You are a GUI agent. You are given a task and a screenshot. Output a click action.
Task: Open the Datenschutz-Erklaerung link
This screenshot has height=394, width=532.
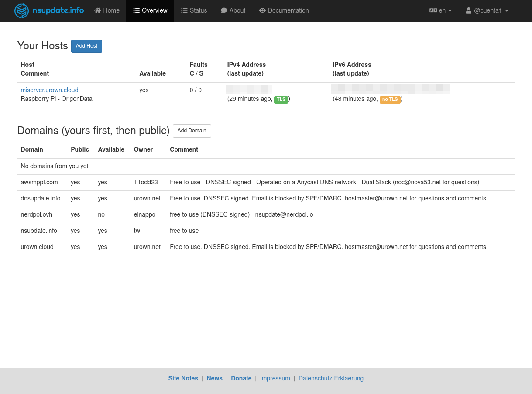pos(331,378)
